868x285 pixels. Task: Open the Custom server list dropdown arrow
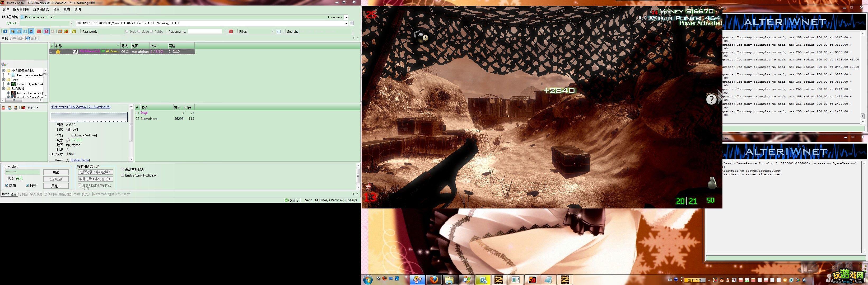point(346,17)
